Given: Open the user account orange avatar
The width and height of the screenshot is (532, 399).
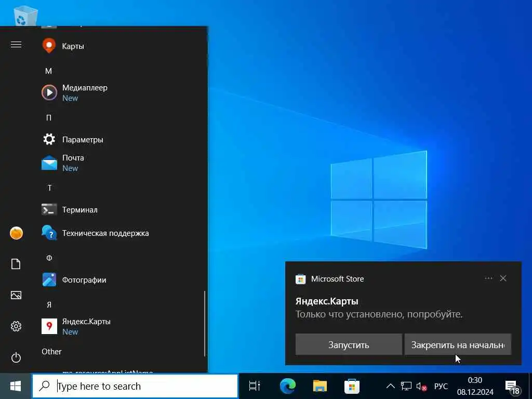Looking at the screenshot, I should coord(16,233).
